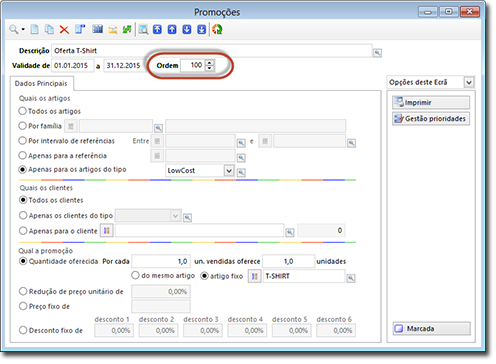Viewport: 496px width, 364px height.
Task: Select Por intervalo de referências option
Action: (22, 141)
